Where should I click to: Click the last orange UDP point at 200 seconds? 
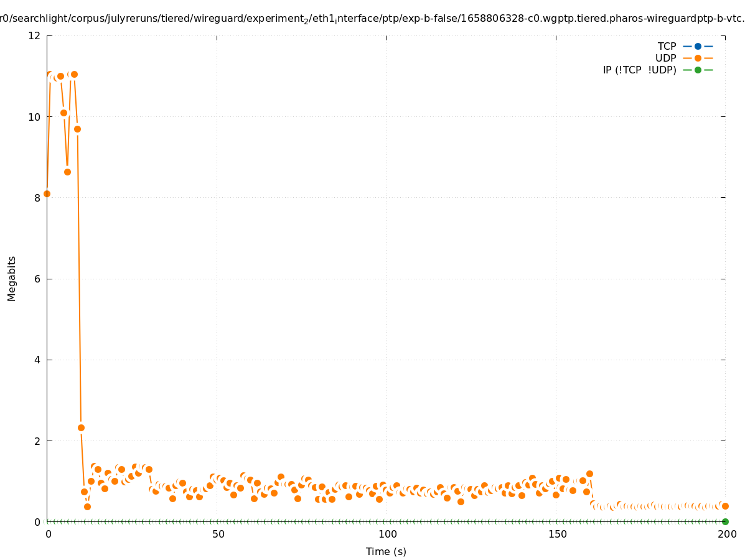point(725,506)
